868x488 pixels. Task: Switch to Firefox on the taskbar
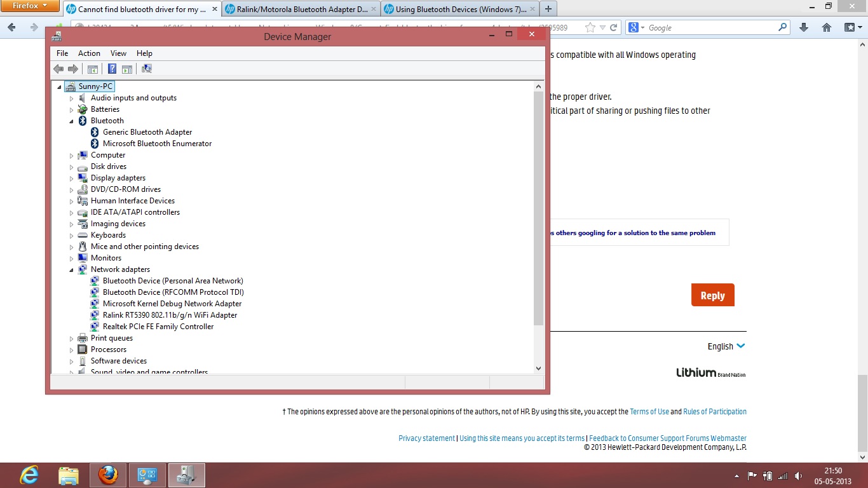[108, 475]
